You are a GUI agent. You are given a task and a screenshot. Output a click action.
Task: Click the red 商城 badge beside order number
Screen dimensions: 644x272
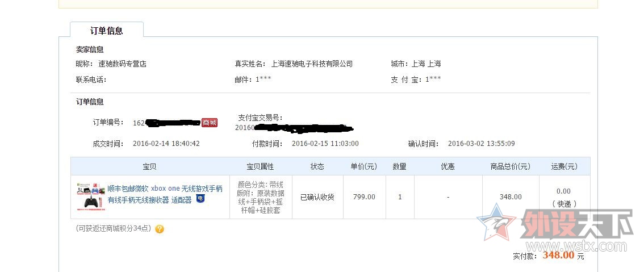point(210,123)
